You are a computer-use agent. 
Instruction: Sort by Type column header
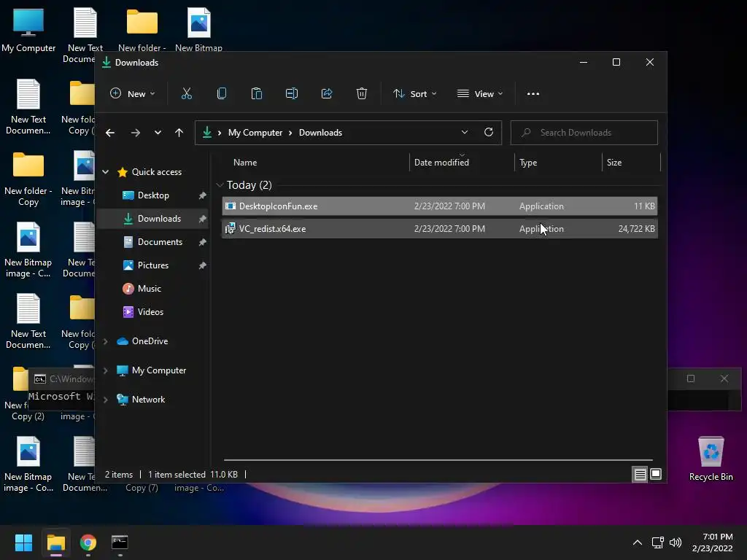[558, 163]
